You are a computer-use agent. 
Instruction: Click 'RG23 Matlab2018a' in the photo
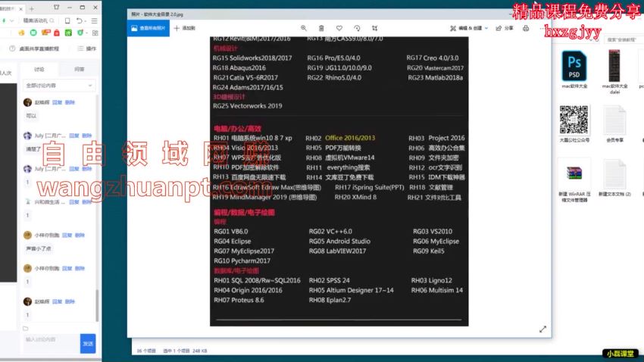[436, 77]
